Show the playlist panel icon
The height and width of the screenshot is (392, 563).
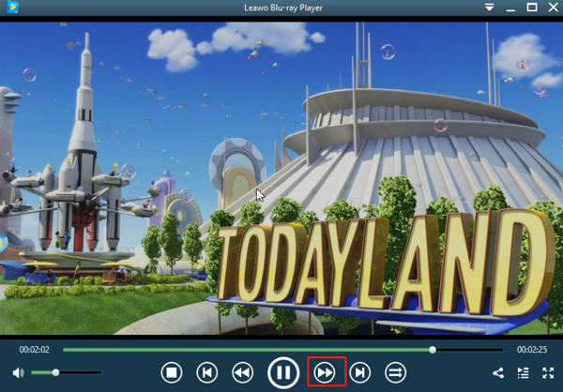[524, 373]
